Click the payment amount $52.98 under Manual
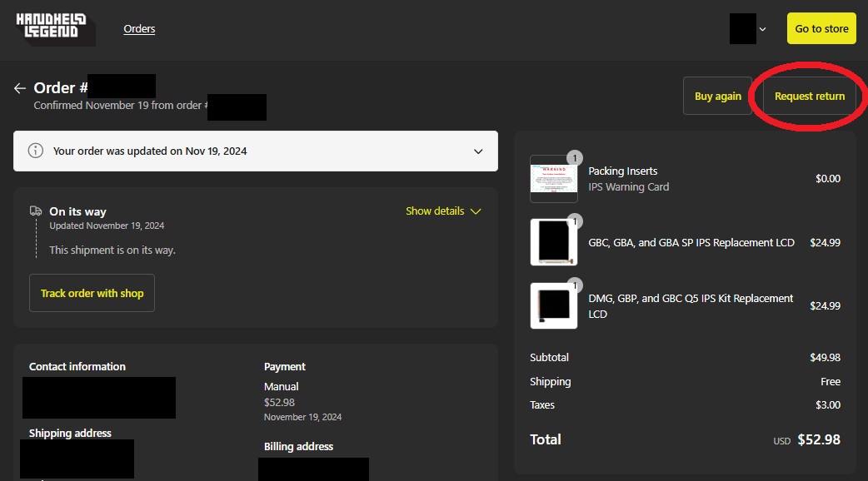Image resolution: width=868 pixels, height=481 pixels. [x=280, y=403]
